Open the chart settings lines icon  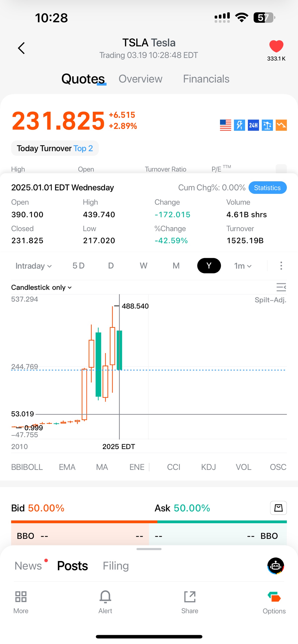(281, 287)
